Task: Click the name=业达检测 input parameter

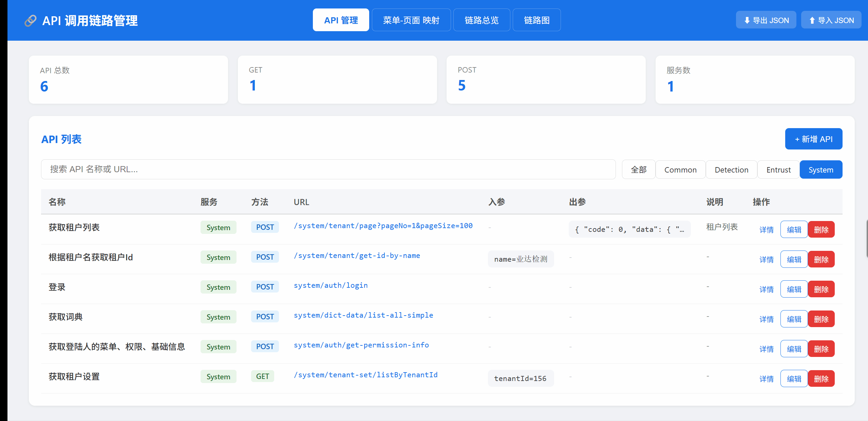Action: click(521, 259)
